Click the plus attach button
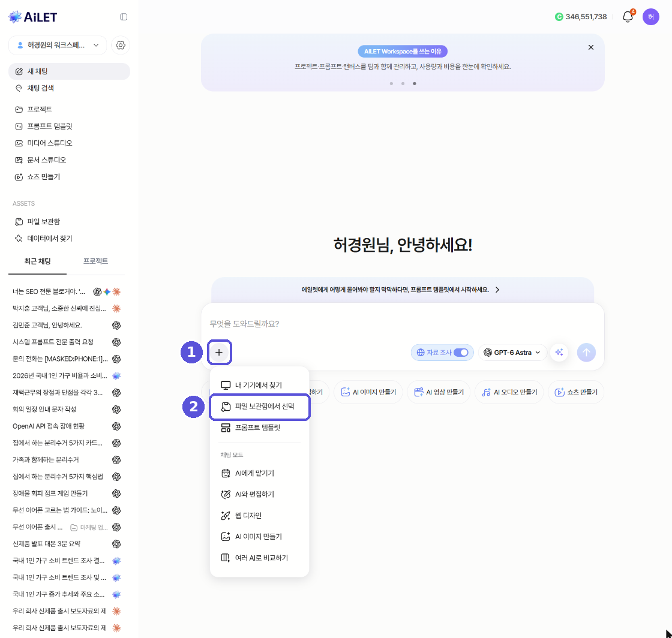 219,352
